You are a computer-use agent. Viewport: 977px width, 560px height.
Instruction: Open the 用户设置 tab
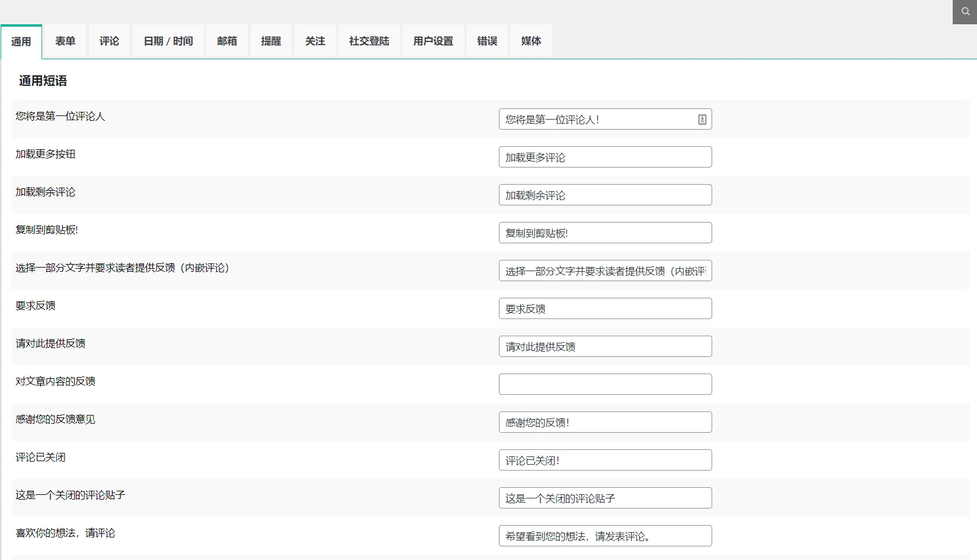pyautogui.click(x=433, y=41)
